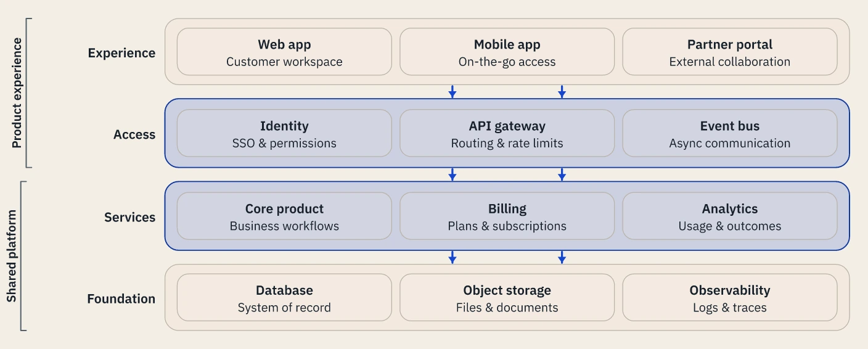Click the System of record subtitle
The image size is (868, 349).
coord(284,308)
